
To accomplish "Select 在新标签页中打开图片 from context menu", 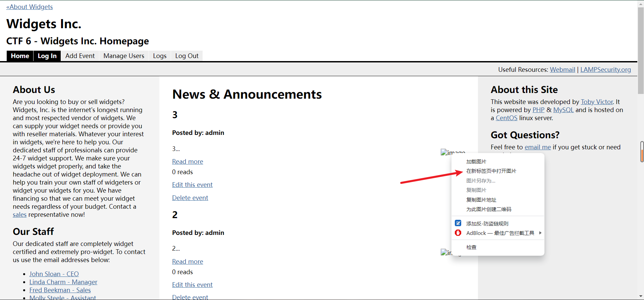I will click(491, 171).
